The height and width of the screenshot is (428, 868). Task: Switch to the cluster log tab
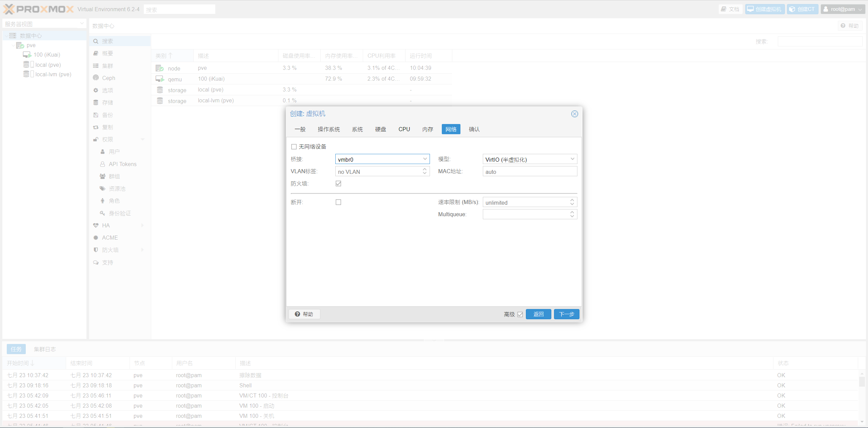[45, 349]
